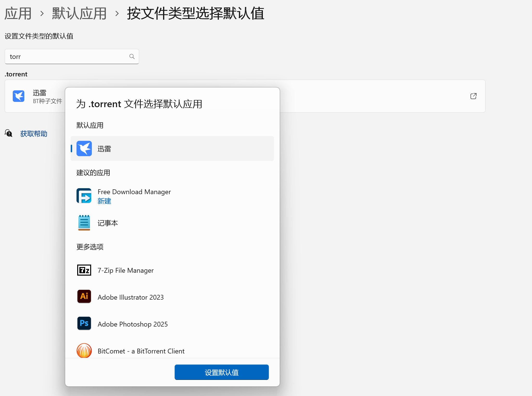Image resolution: width=532 pixels, height=396 pixels.
Task: Open the 应用 breadcrumb menu item
Action: (x=18, y=13)
